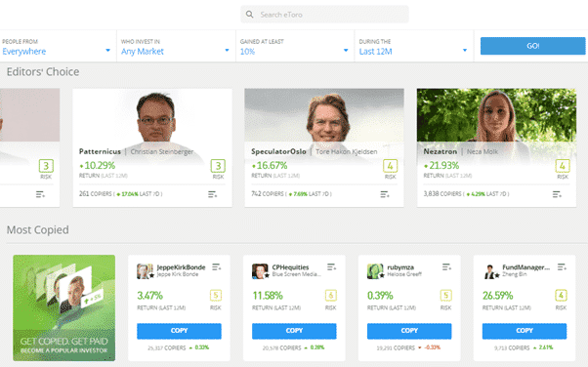Click Nezatron risk score 4 badge

pos(563,166)
